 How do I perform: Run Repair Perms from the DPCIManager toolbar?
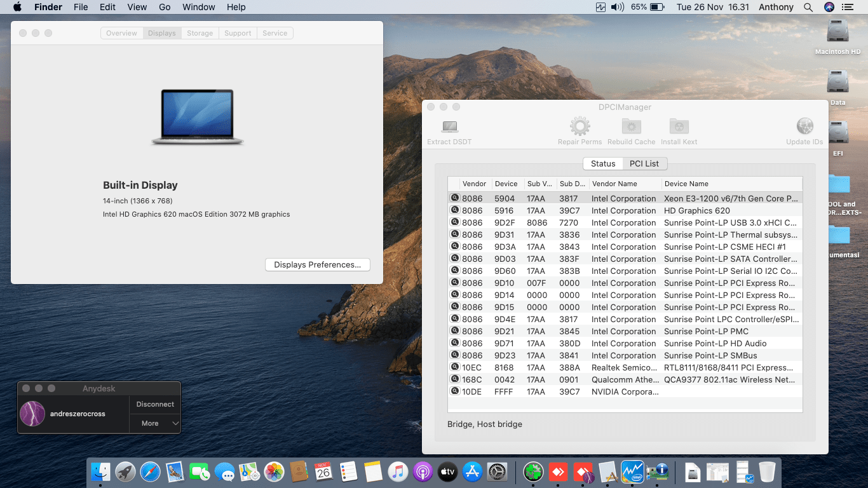(x=580, y=126)
